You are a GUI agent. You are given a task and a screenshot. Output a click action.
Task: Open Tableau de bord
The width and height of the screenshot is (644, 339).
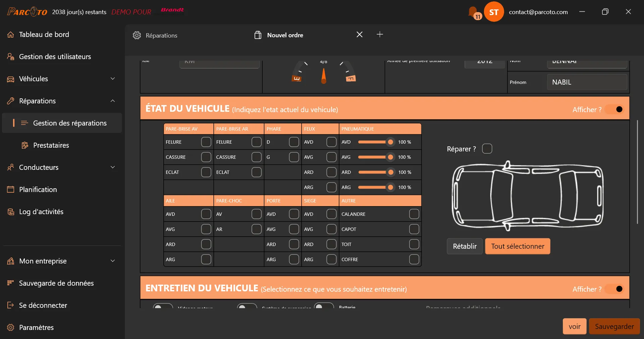coord(62,35)
